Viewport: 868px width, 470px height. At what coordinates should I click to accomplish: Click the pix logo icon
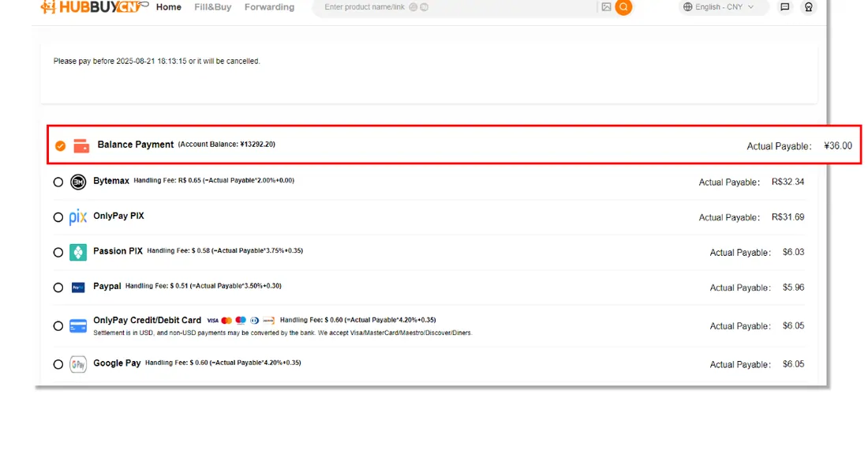[78, 216]
